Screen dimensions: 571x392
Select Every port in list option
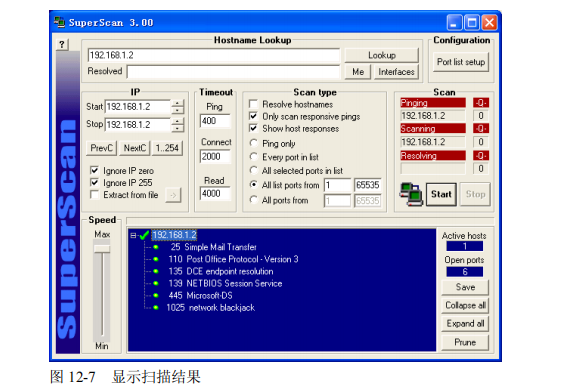coord(254,157)
